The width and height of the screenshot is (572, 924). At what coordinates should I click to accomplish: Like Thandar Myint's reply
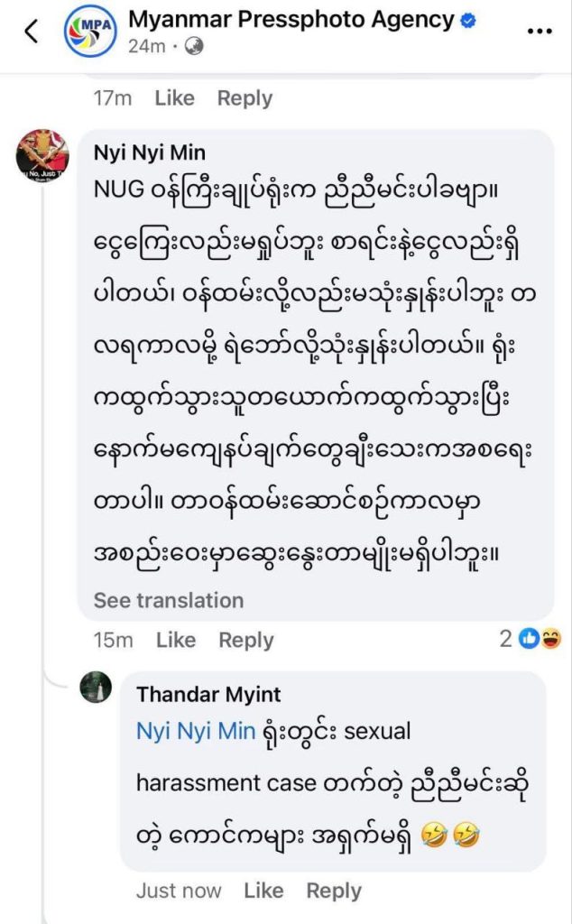[263, 892]
